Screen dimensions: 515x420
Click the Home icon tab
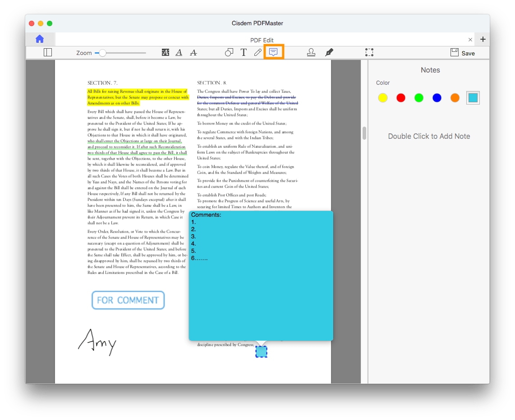(40, 39)
